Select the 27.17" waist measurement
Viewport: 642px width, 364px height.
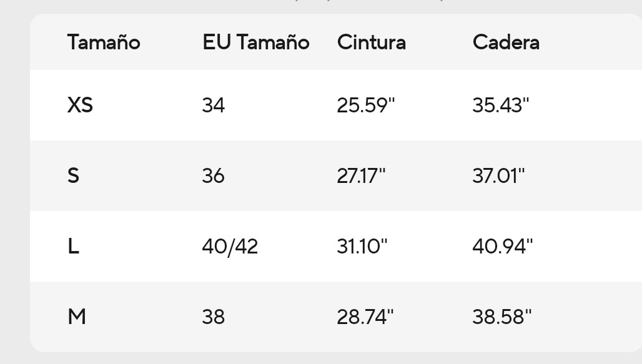[361, 176]
